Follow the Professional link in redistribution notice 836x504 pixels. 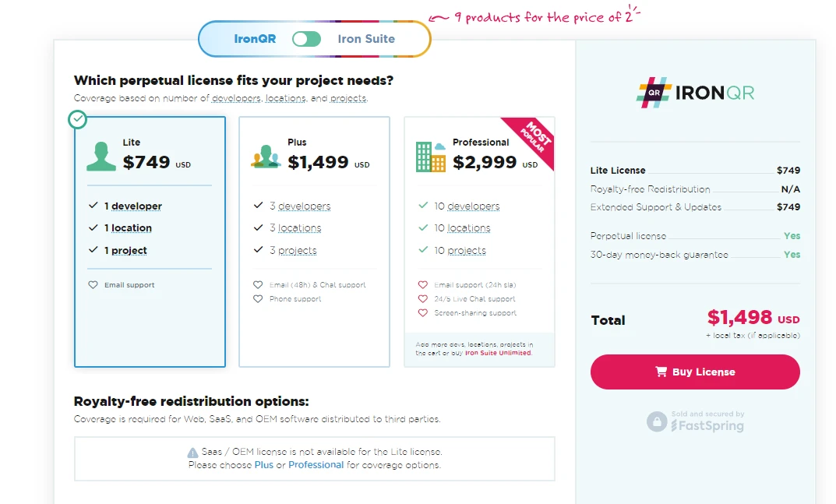pyautogui.click(x=316, y=465)
